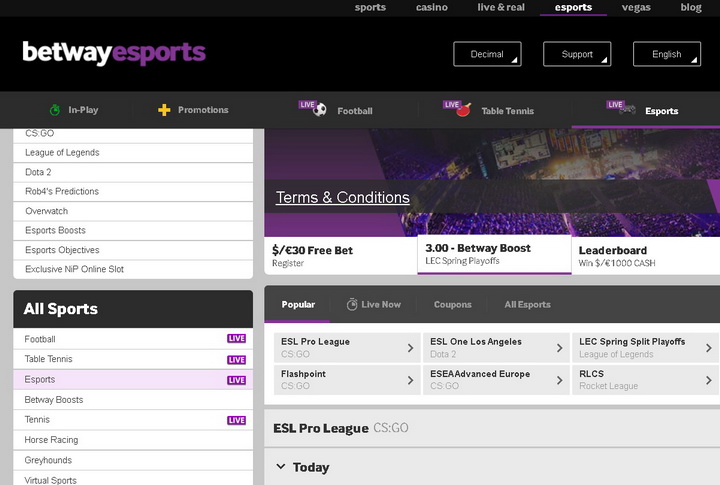Select the $/€30 Free Bet banner tab
The width and height of the screenshot is (720, 485).
click(341, 256)
